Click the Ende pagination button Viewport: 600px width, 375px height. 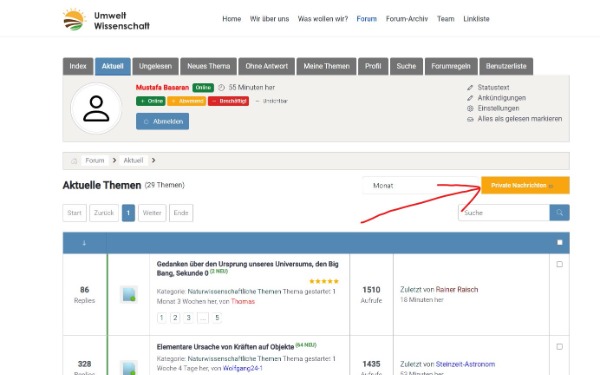pyautogui.click(x=181, y=213)
